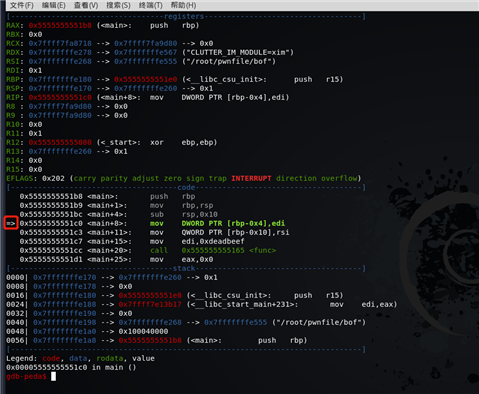Click the RSP register label
Image resolution: width=479 pixels, height=394 pixels.
click(x=13, y=89)
